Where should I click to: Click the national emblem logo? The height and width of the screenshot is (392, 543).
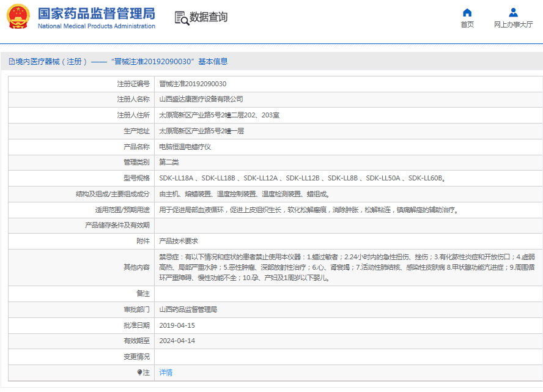pyautogui.click(x=19, y=17)
